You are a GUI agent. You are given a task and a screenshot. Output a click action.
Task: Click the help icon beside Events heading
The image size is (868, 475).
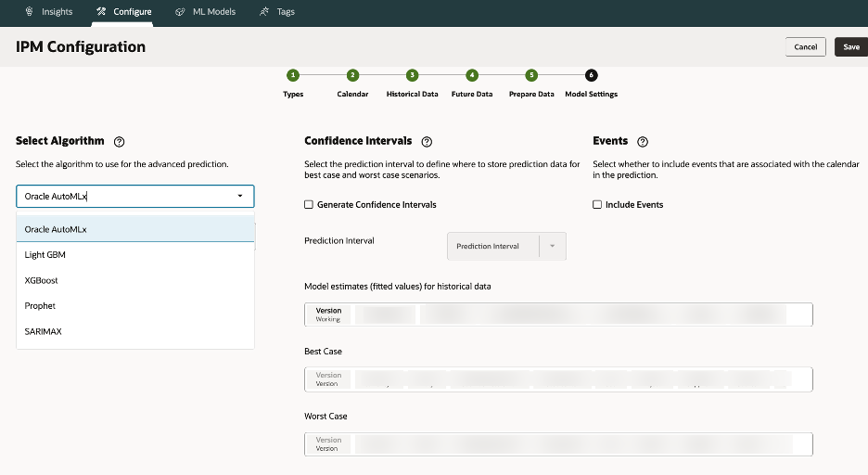643,142
